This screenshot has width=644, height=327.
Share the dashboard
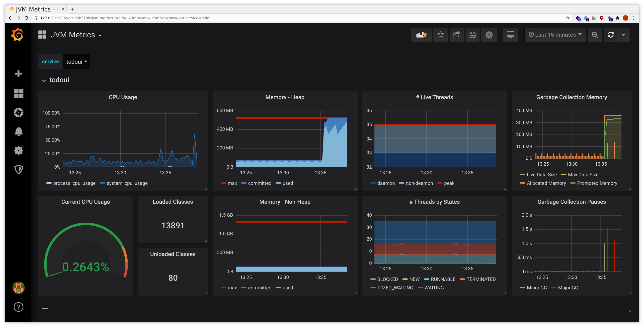pyautogui.click(x=457, y=35)
